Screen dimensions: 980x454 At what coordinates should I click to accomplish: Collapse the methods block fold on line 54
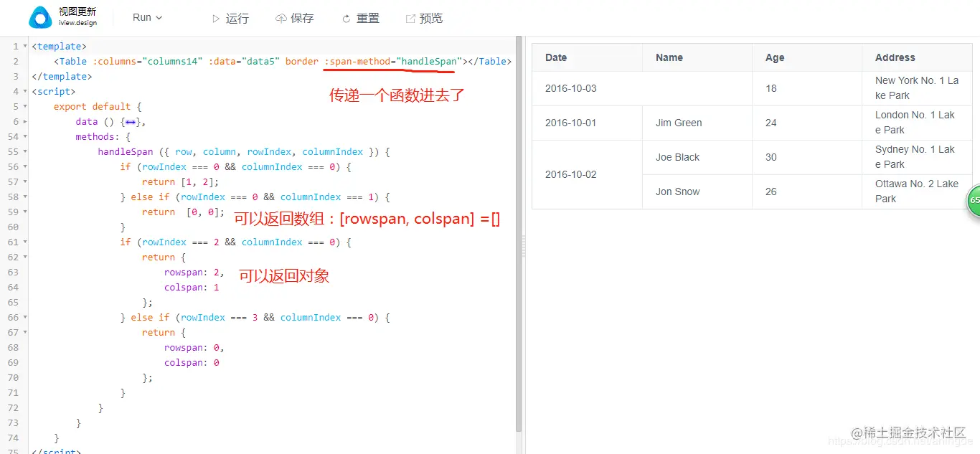click(x=24, y=136)
